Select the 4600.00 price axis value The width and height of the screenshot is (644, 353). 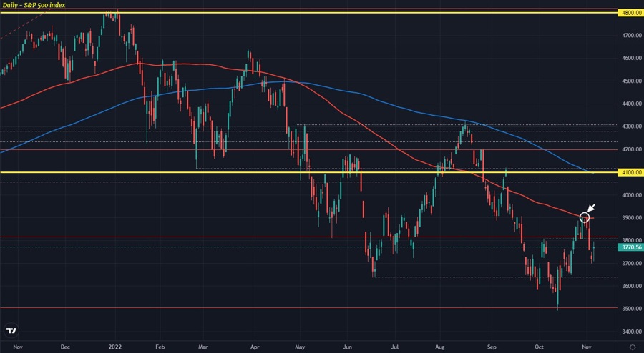click(632, 58)
